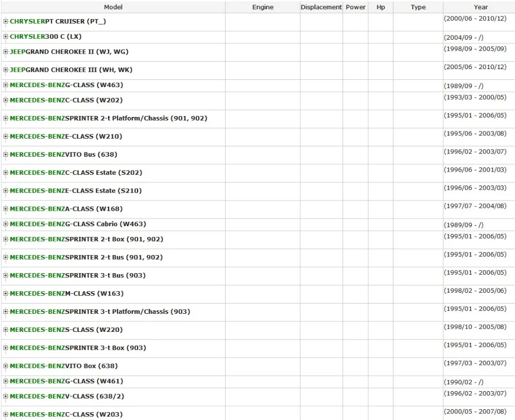Expand JEEP GRAND CHEROKEE II (WJ, WG)
This screenshot has width=515, height=420.
pyautogui.click(x=6, y=52)
